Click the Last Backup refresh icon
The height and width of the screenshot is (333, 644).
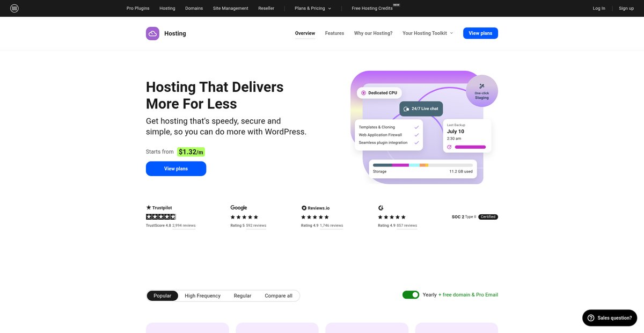[449, 147]
